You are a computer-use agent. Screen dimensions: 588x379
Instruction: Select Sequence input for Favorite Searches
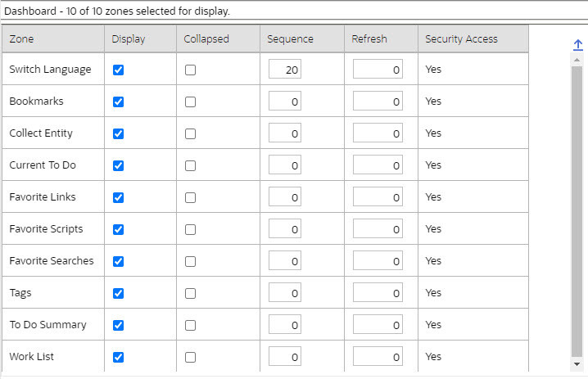[285, 262]
